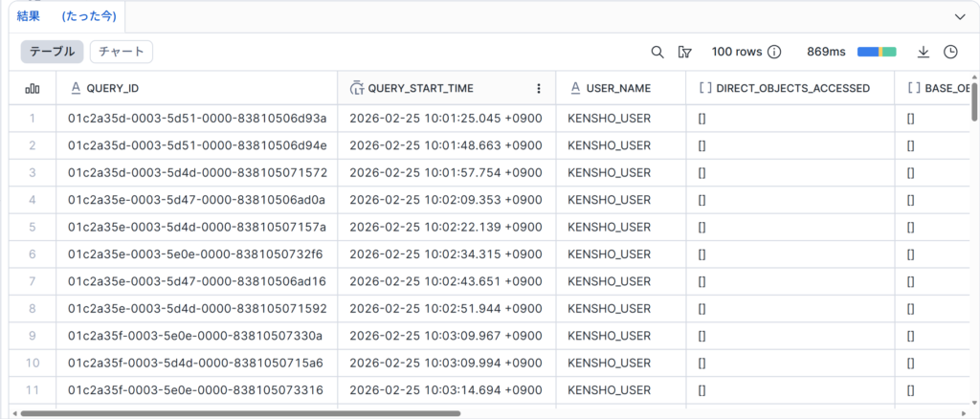The height and width of the screenshot is (419, 980).
Task: Click the horizontal scrollbar at the bottom
Action: 239,413
